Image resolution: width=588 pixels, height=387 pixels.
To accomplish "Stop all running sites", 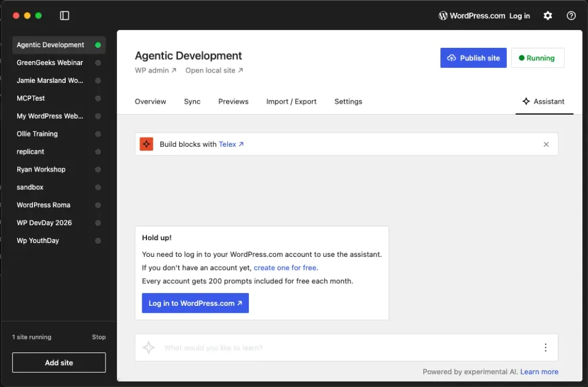I will pyautogui.click(x=99, y=337).
